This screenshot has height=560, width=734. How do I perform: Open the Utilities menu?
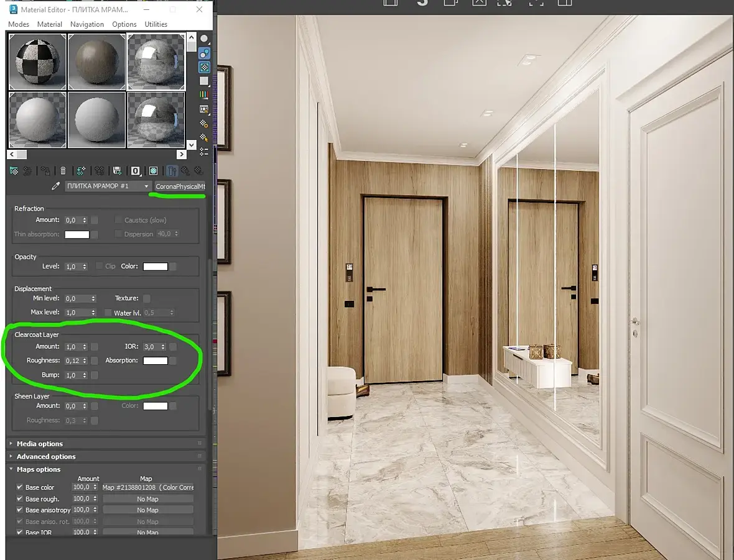click(x=156, y=24)
